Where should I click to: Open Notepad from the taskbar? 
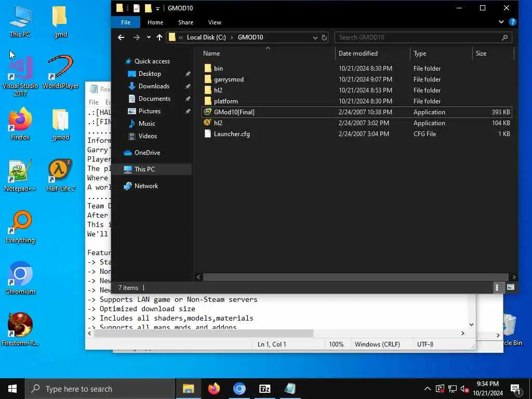click(x=290, y=389)
